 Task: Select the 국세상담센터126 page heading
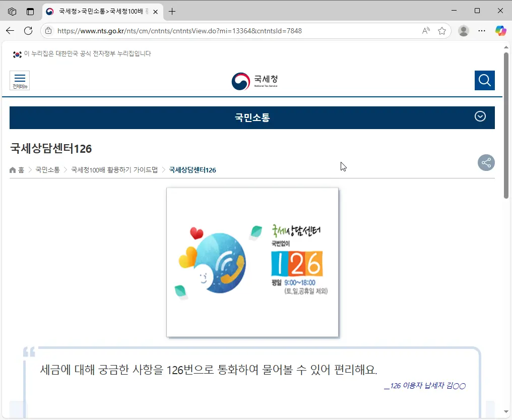pos(51,149)
